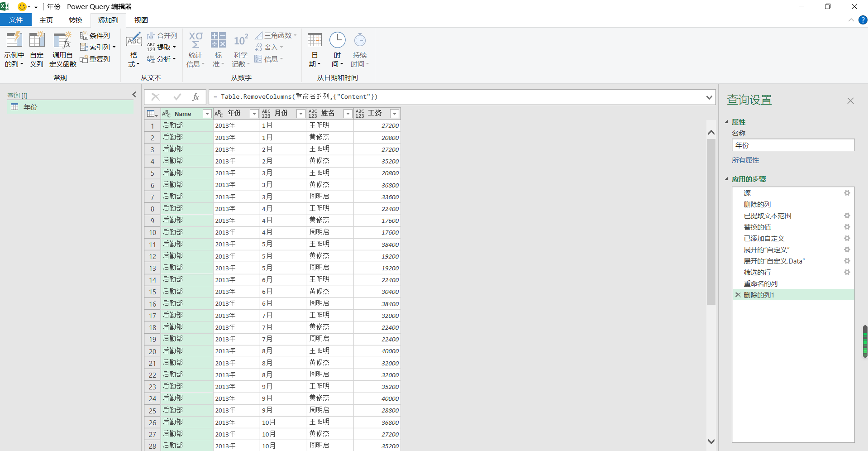This screenshot has height=451, width=868.
Task: Switch to the 转换 ribbon tab
Action: click(x=75, y=20)
